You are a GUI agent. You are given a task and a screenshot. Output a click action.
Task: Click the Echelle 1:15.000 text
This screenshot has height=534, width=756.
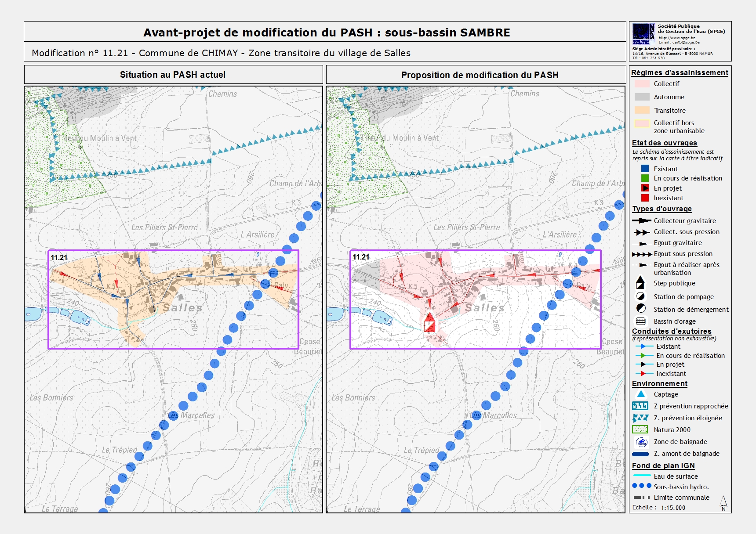click(x=658, y=507)
